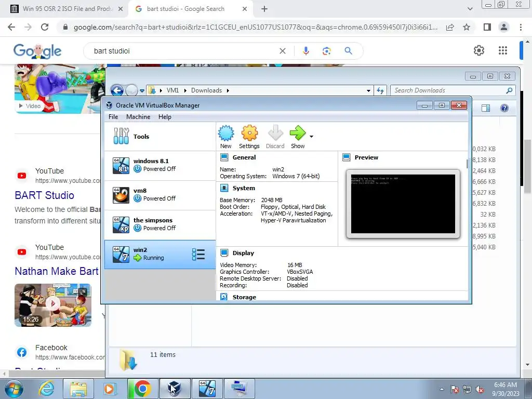Expand the Show button dropdown arrow
Image resolution: width=532 pixels, height=399 pixels.
click(312, 137)
